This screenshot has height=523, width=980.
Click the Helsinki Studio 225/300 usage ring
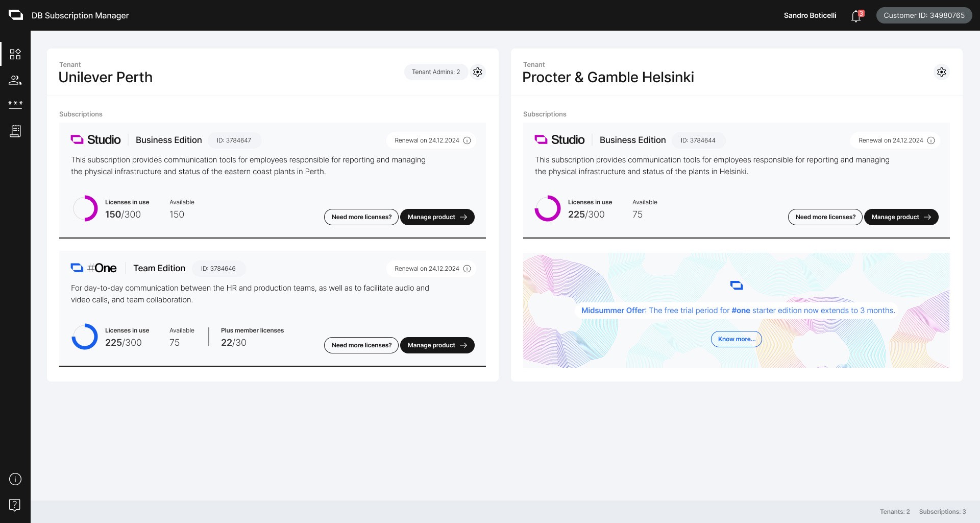548,208
